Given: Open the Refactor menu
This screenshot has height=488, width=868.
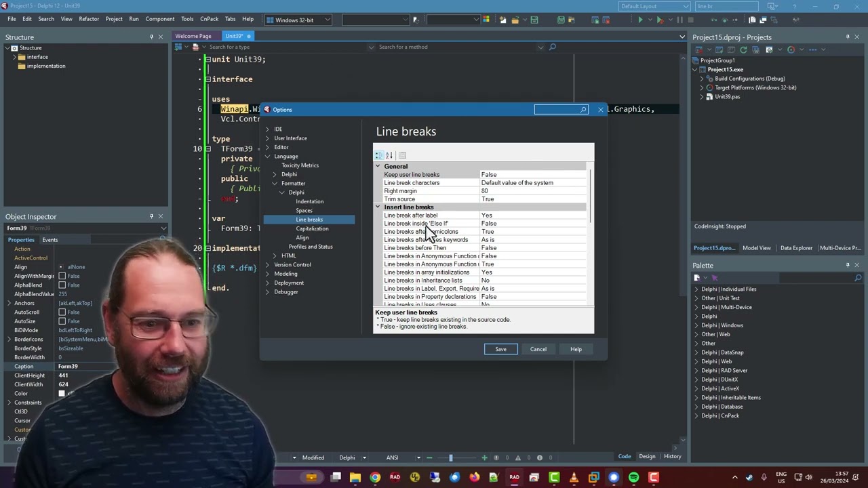Looking at the screenshot, I should click(89, 19).
